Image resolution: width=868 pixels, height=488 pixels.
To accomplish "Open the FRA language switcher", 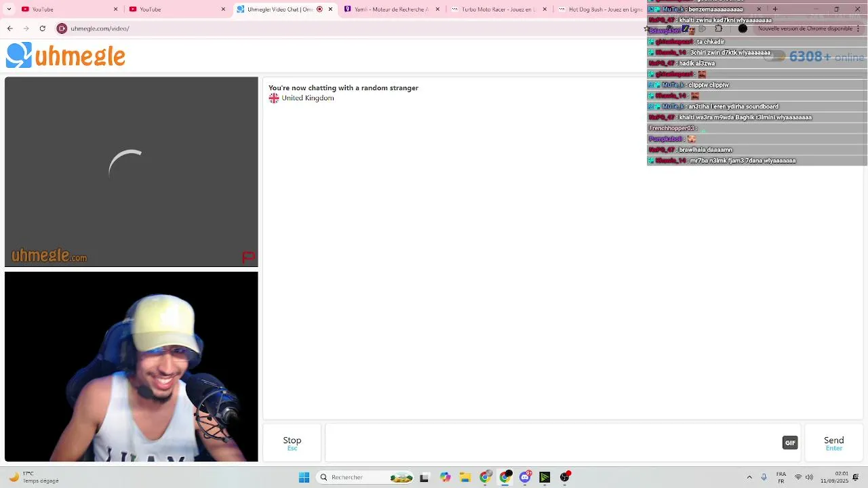I will (781, 477).
